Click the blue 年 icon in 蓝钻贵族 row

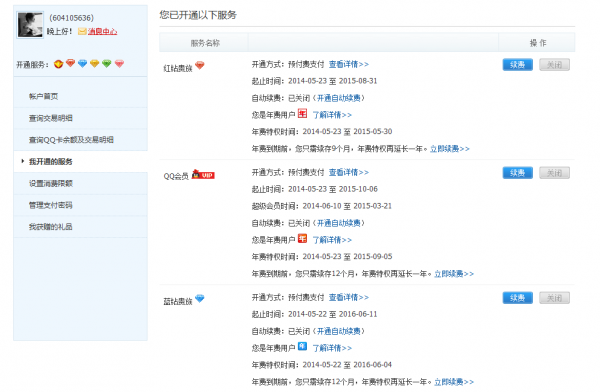(x=303, y=346)
